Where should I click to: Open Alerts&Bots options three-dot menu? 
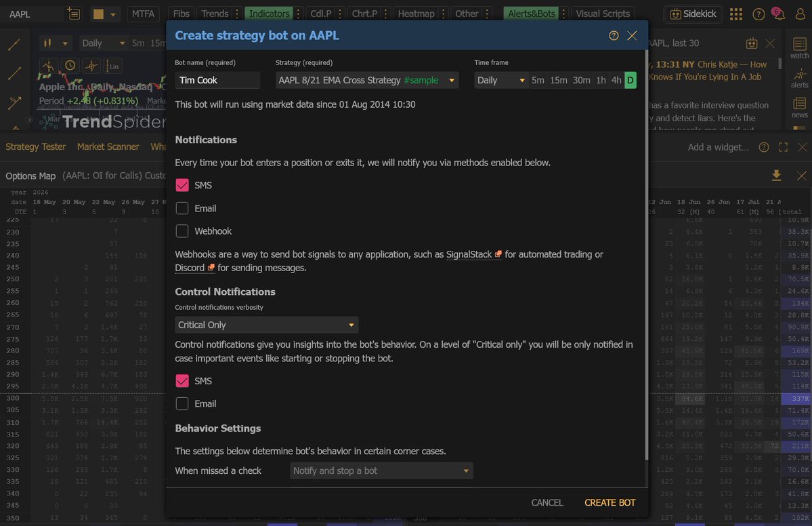point(564,14)
